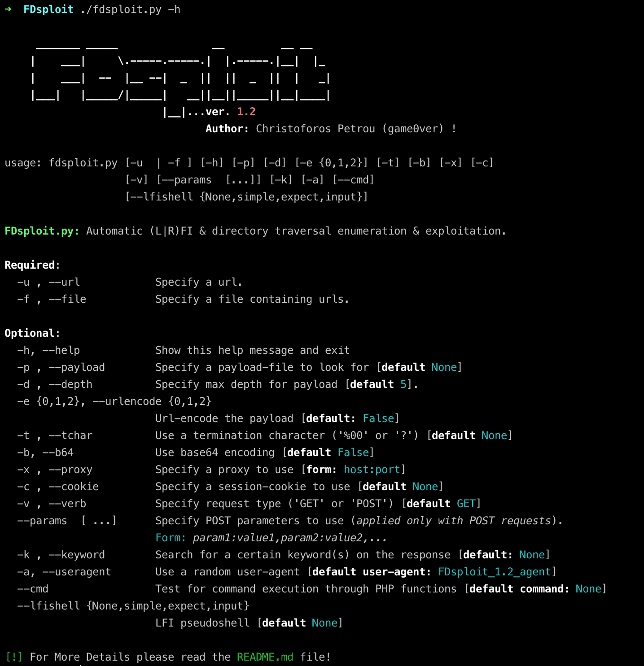Click the '-k , --keyword' option

[x=61, y=555]
